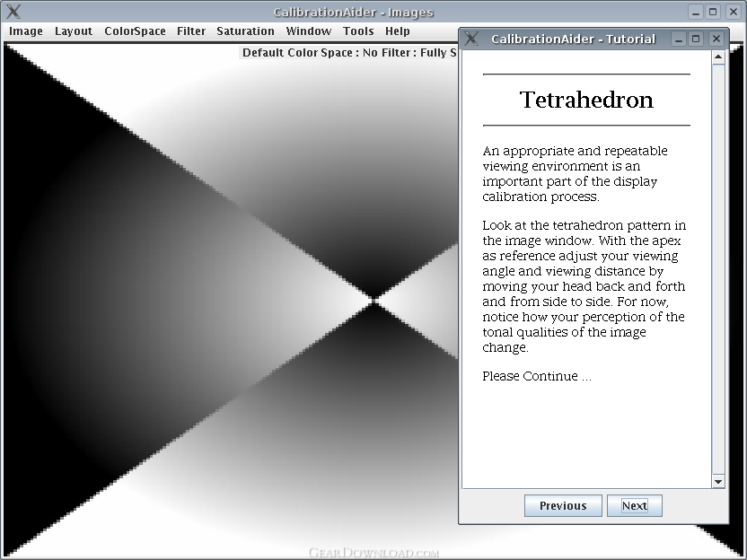
Task: Click the X window icon in Tutorial title bar
Action: pyautogui.click(x=471, y=39)
